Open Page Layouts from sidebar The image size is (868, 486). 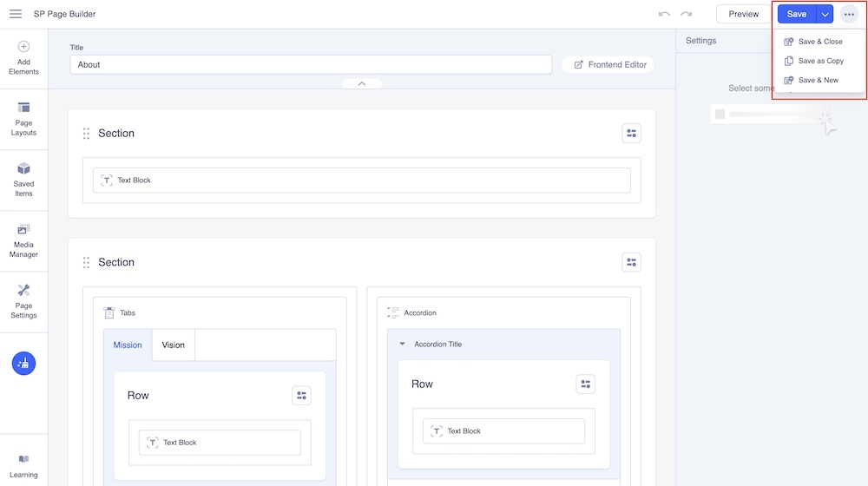click(23, 108)
